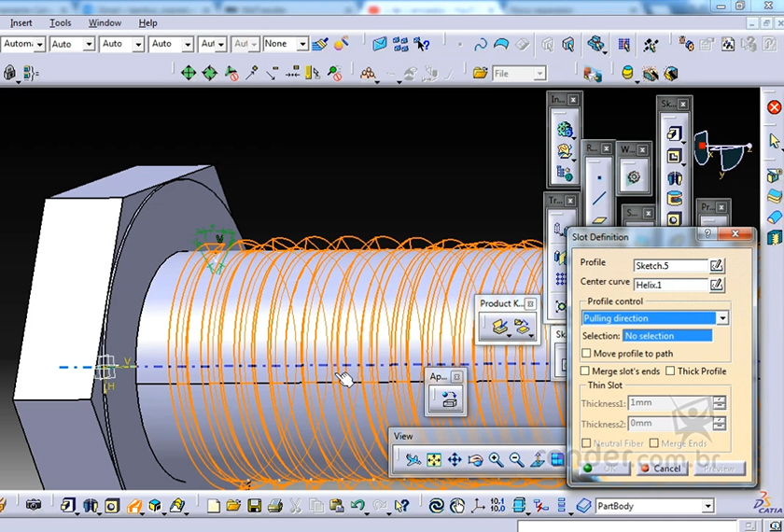Click the sketch edit icon beside Profile field
Image resolution: width=784 pixels, height=532 pixels.
[717, 265]
